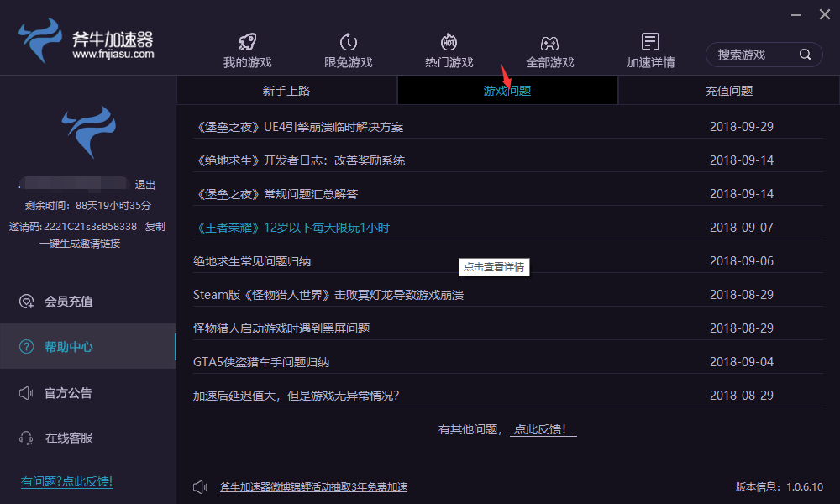Select 帮助中心 in the sidebar

point(88,347)
